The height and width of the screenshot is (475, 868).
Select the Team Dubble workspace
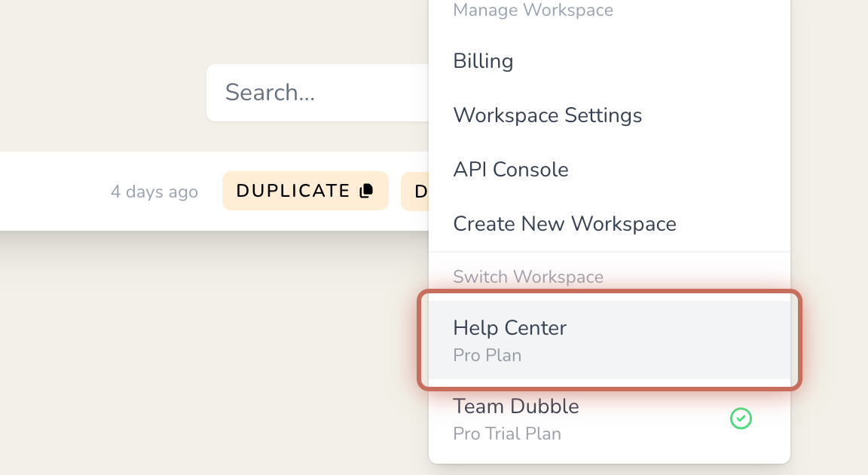click(610, 419)
